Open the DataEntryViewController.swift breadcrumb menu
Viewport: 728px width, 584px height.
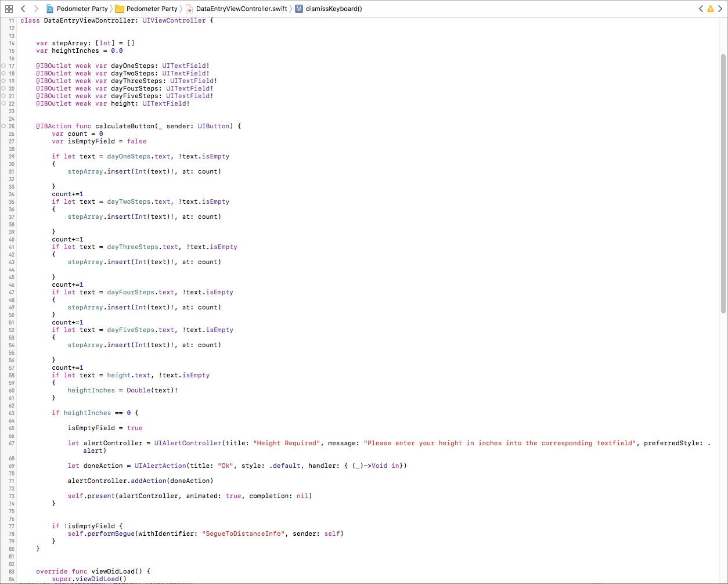tap(236, 9)
